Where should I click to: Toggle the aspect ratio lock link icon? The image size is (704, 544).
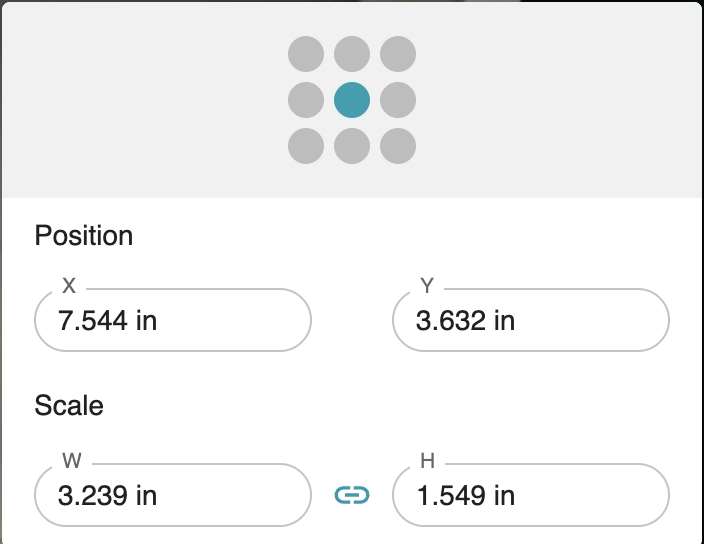click(352, 495)
